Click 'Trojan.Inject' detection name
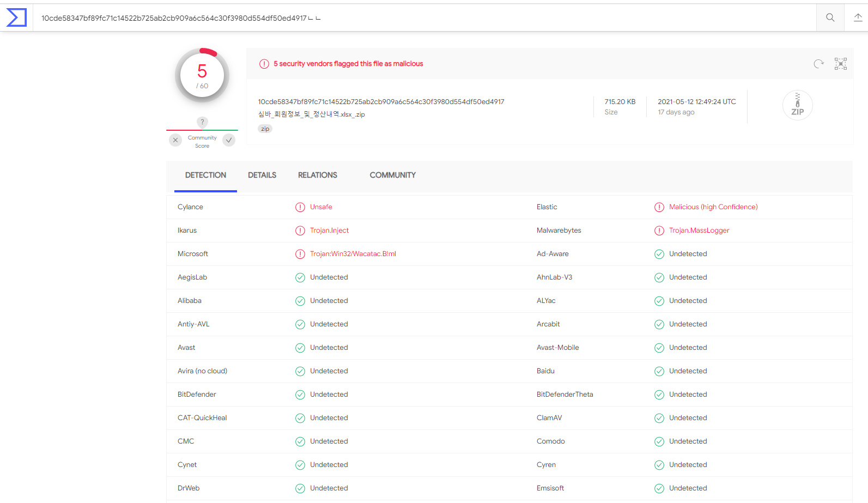The image size is (868, 503). click(330, 231)
